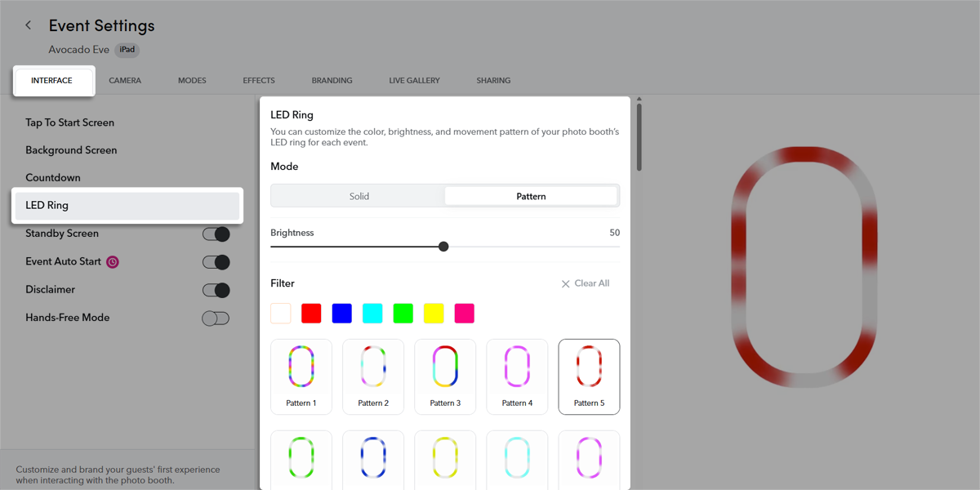Open the SHARING tab
This screenshot has height=490, width=980.
pyautogui.click(x=493, y=80)
